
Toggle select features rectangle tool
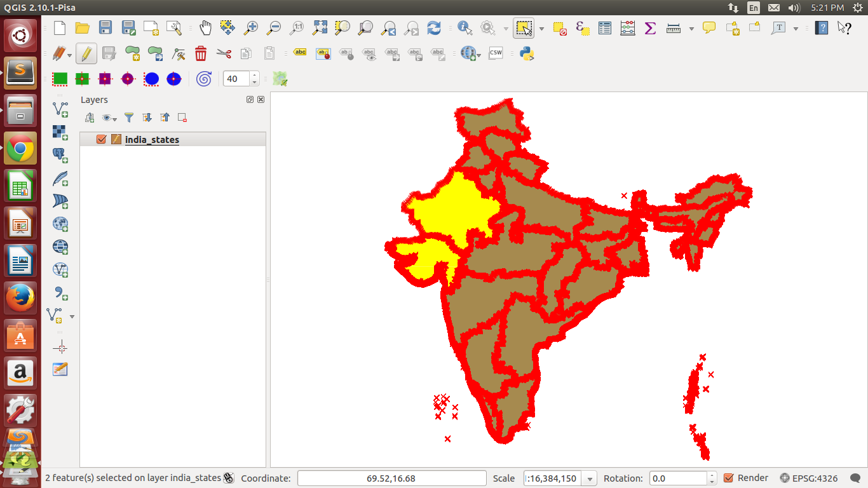click(x=524, y=28)
